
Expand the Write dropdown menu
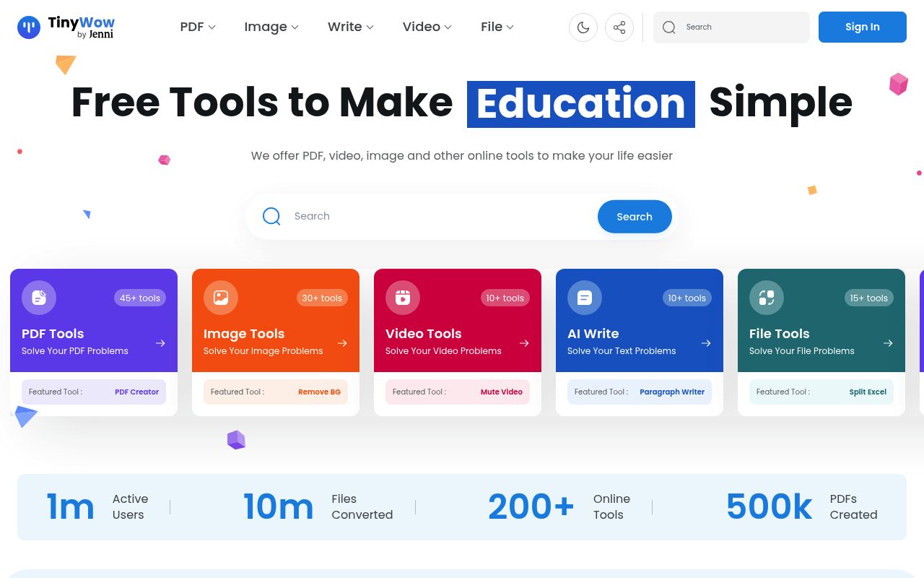351,27
